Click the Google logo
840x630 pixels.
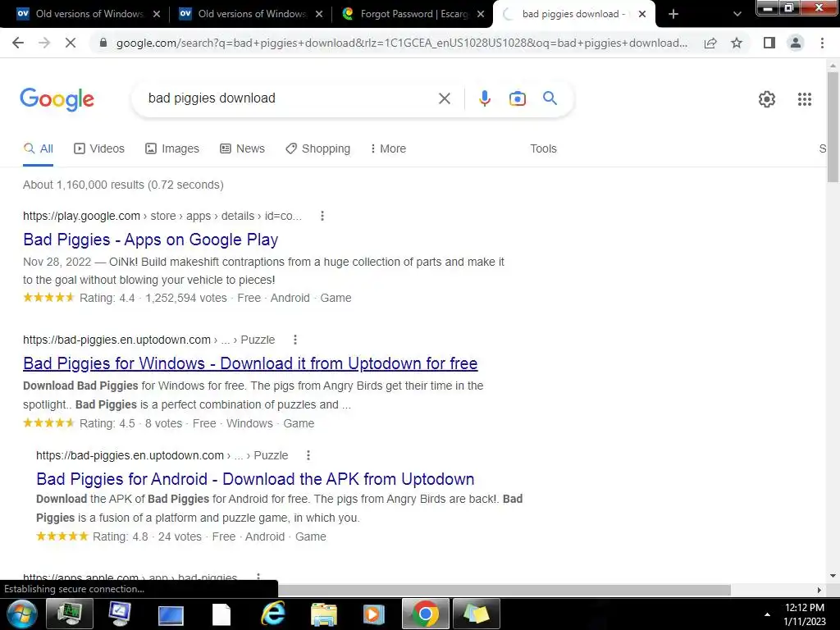[57, 99]
